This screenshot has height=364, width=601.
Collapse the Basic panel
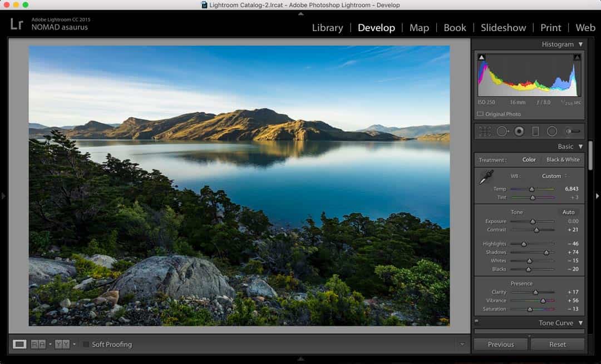coord(580,147)
